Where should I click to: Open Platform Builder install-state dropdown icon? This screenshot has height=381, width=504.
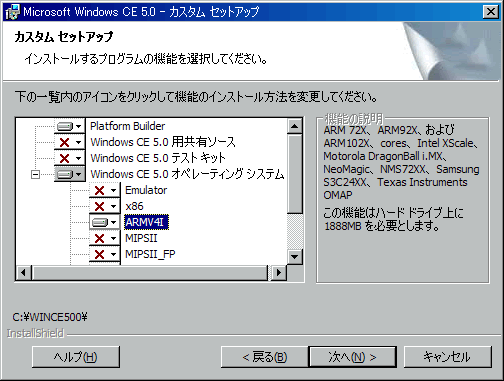tap(69, 126)
